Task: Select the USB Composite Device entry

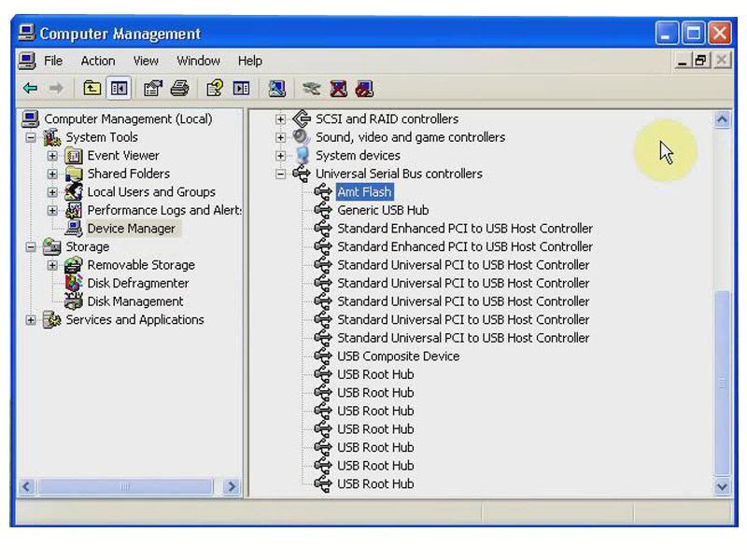Action: coord(399,357)
